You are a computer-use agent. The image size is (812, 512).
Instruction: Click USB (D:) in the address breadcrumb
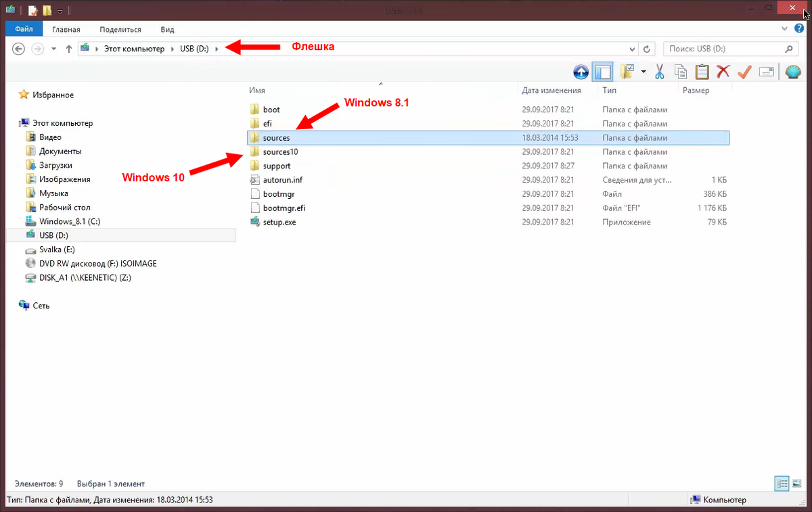point(194,49)
